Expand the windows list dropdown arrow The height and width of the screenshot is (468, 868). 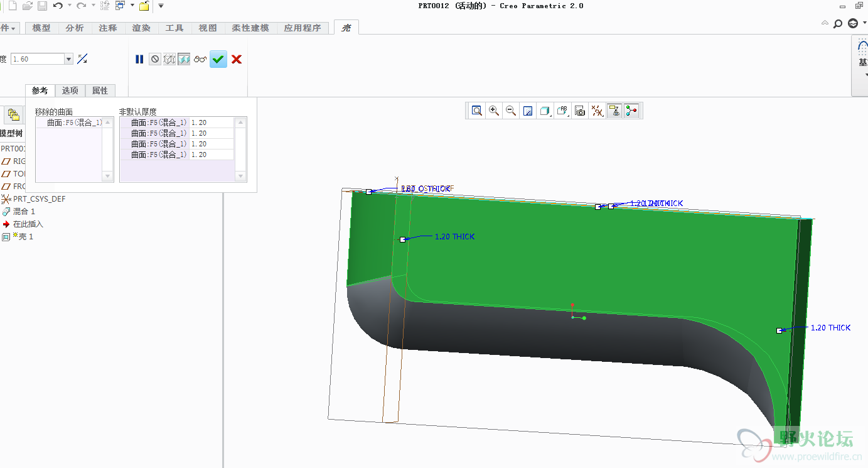(x=132, y=6)
